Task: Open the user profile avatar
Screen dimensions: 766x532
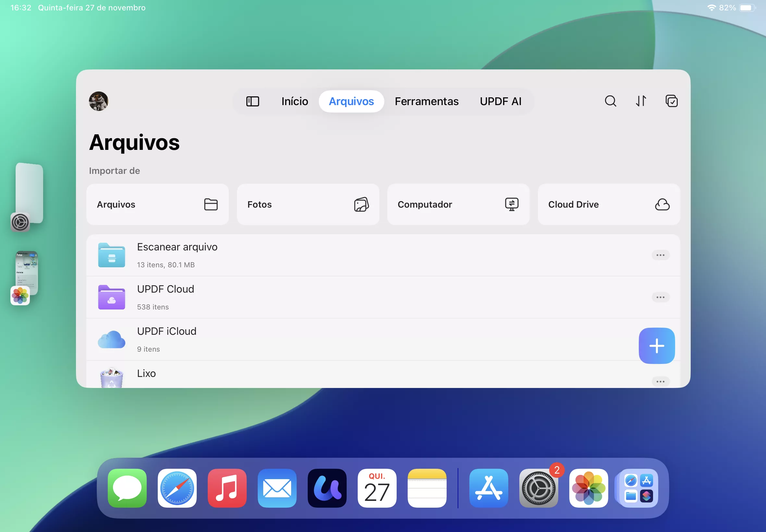Action: click(x=98, y=101)
